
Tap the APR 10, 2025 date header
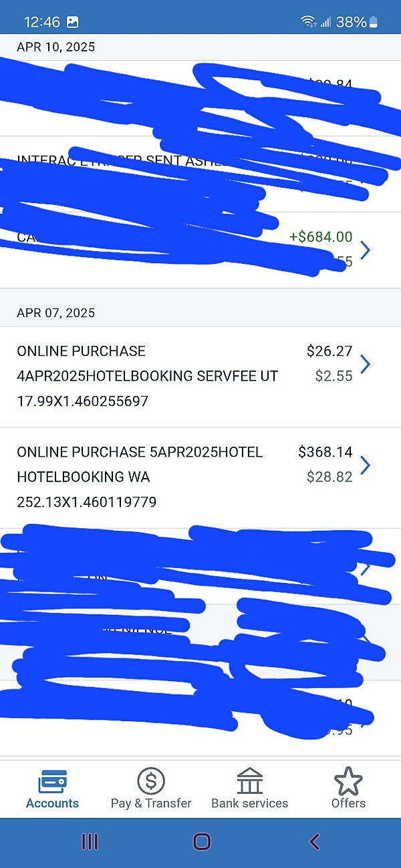pos(56,47)
